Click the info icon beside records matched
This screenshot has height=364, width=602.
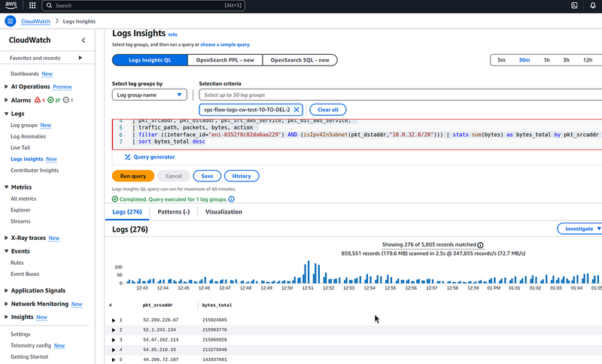pyautogui.click(x=480, y=245)
